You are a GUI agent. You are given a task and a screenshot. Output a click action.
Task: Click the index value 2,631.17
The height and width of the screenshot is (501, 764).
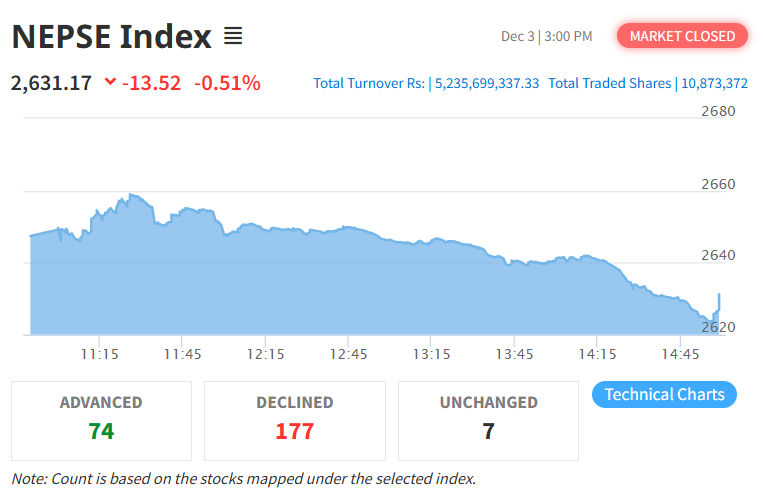(x=51, y=83)
